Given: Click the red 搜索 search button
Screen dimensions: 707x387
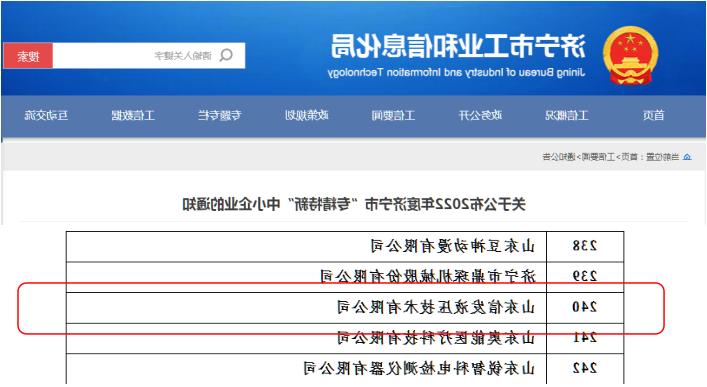Looking at the screenshot, I should 28,56.
